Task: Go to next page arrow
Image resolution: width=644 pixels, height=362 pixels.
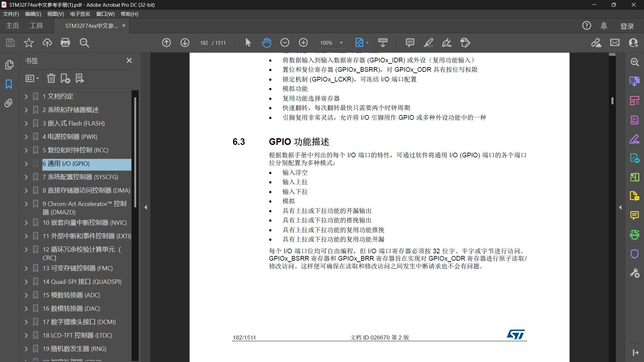Action: point(185,43)
